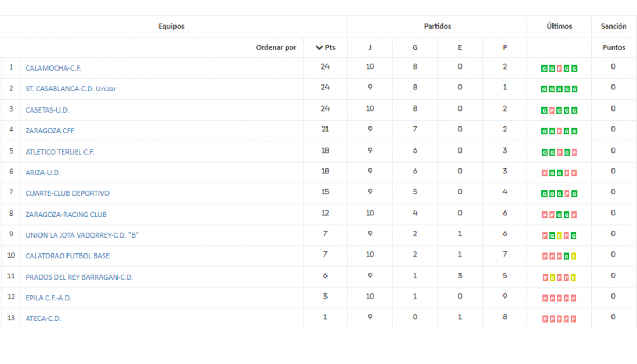Click the J column header
The height and width of the screenshot is (364, 637).
pos(370,47)
